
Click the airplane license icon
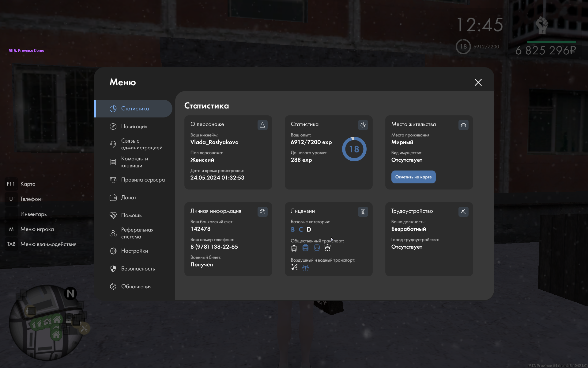pos(294,267)
